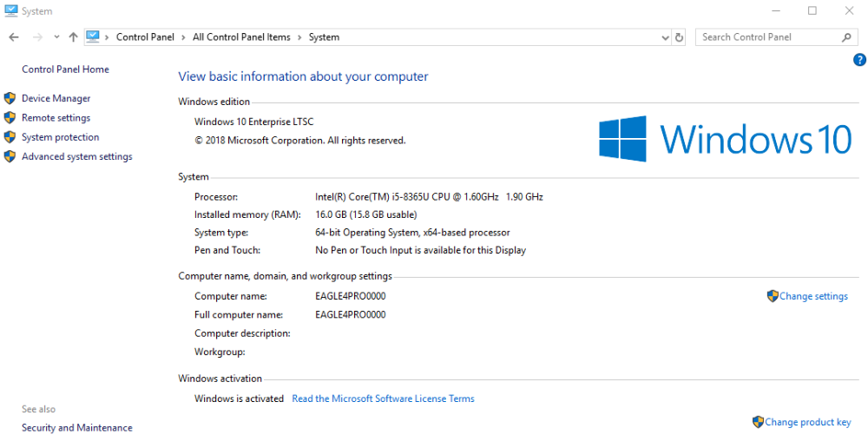Click the search magnifier icon
This screenshot has width=868, height=448.
click(846, 37)
